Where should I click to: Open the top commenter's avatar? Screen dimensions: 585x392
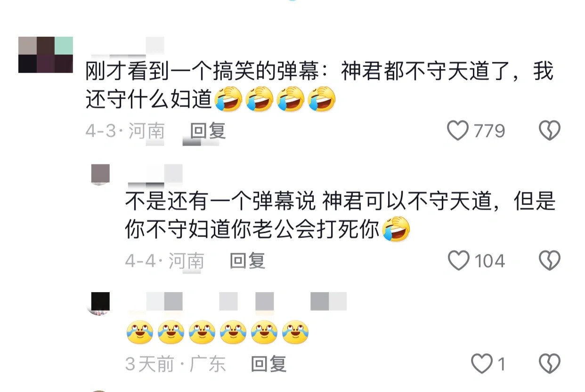point(46,55)
